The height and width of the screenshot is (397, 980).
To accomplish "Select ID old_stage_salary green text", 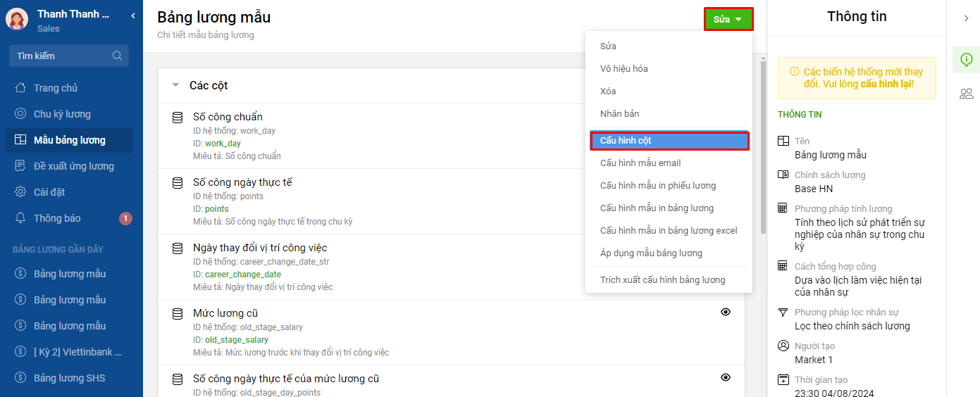I will [237, 340].
